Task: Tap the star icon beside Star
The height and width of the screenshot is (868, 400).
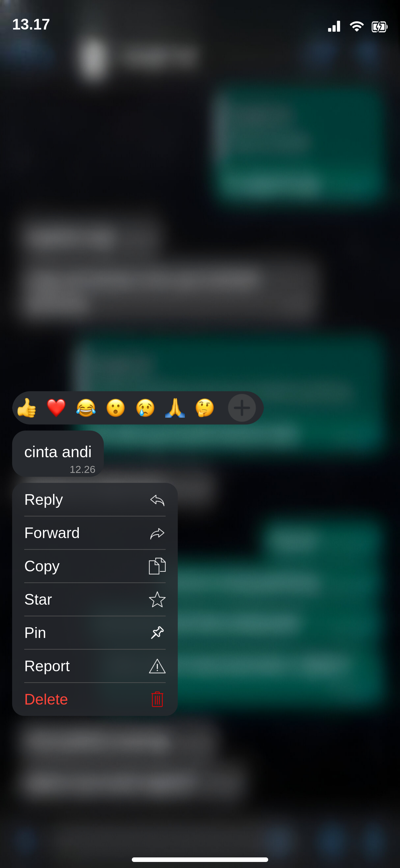Action: click(x=157, y=600)
